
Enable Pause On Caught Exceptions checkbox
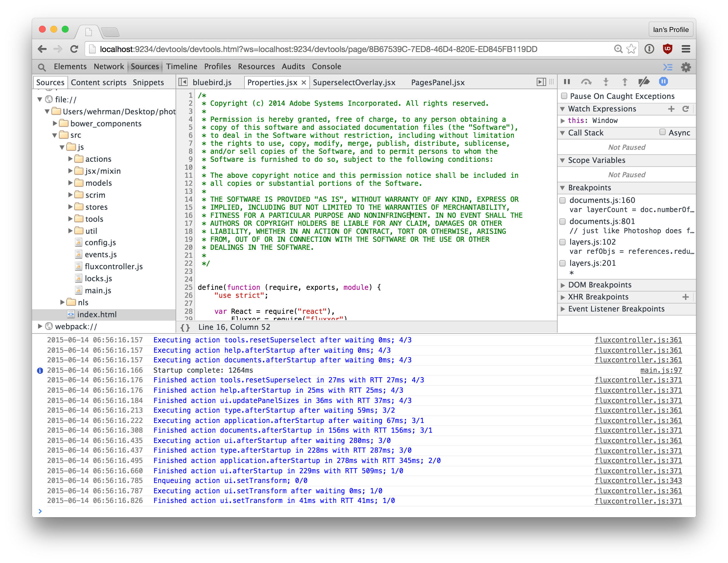tap(564, 96)
